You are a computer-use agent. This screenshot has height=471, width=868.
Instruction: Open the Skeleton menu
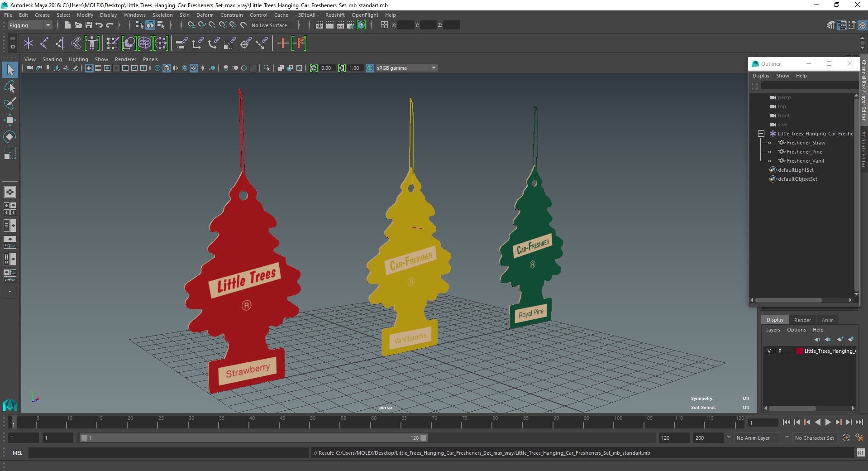coord(162,15)
